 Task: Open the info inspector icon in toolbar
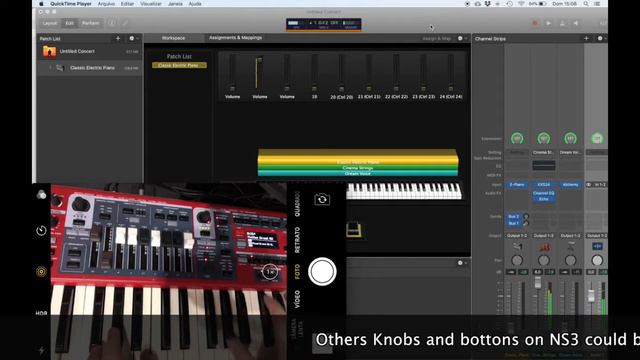tap(111, 23)
